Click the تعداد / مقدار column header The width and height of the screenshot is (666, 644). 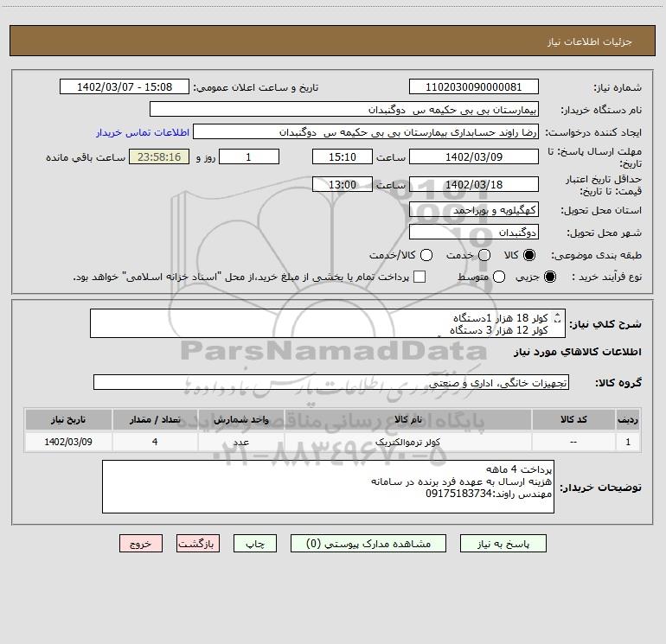[155, 419]
